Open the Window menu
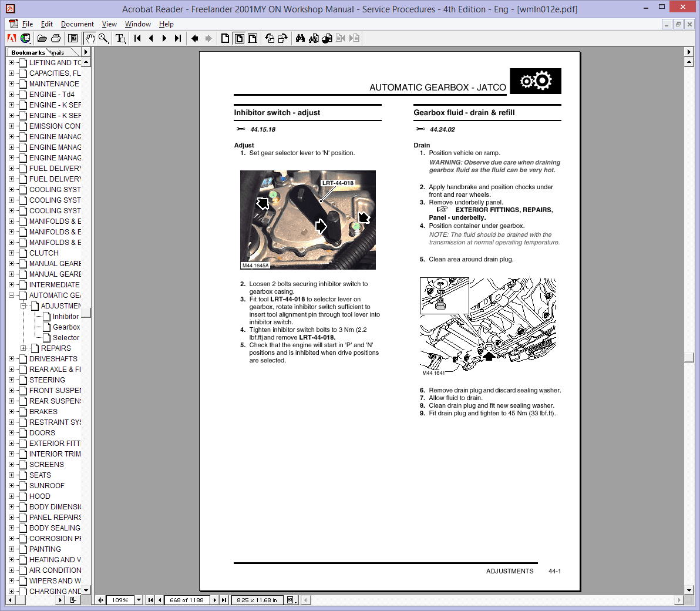The height and width of the screenshot is (611, 700). 138,24
